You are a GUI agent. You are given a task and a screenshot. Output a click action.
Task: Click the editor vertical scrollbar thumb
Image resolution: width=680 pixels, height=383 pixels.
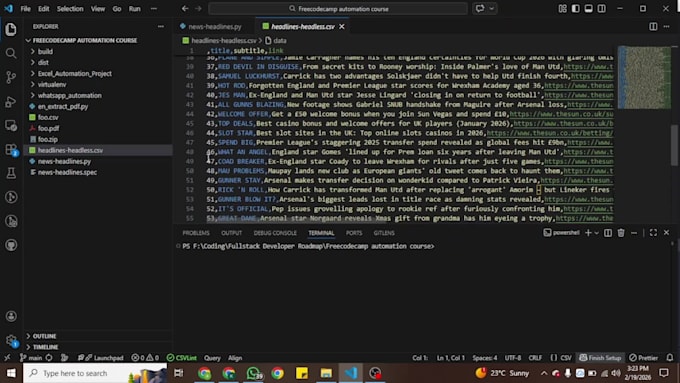(x=674, y=145)
